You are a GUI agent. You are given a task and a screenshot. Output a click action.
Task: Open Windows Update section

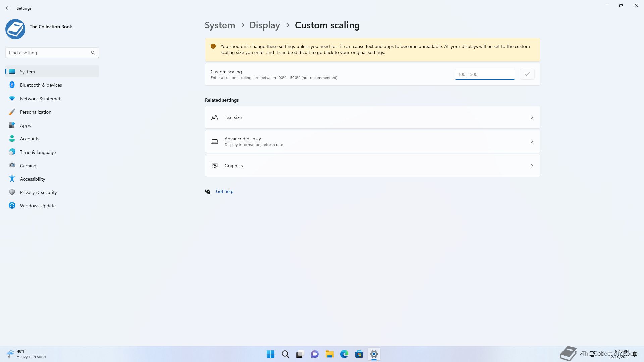pos(38,206)
